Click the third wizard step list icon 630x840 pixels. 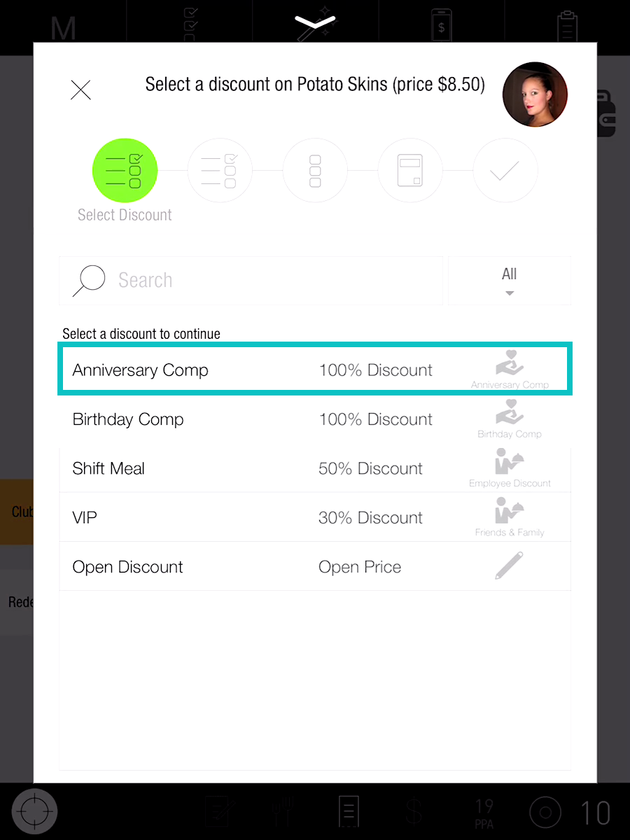(315, 171)
